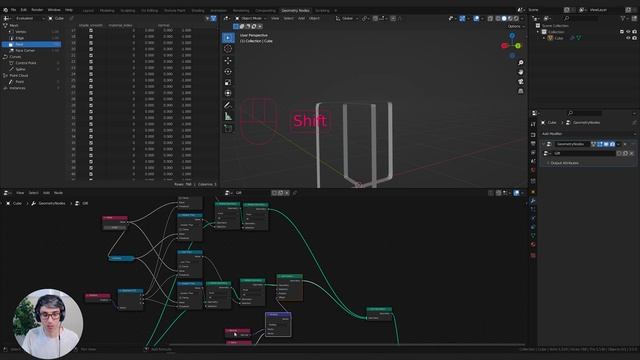
Task: Select the Move tool in viewport toolbar
Action: (228, 60)
